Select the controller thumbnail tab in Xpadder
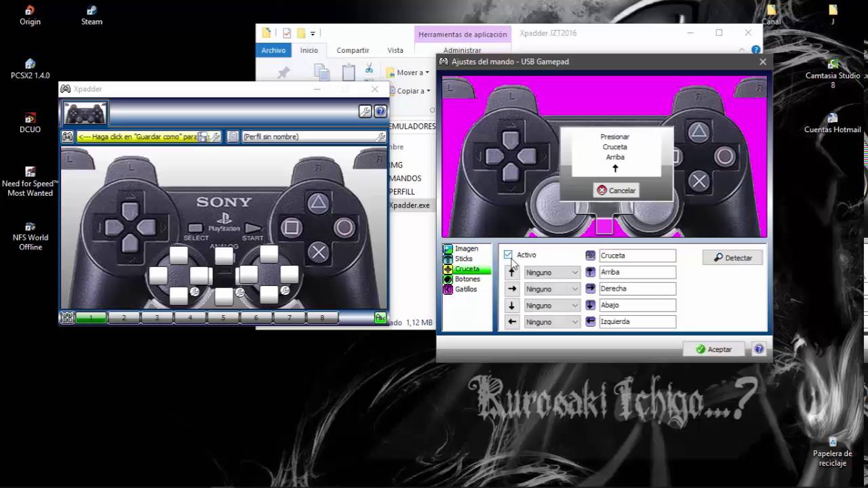Viewport: 868px width, 488px height. [85, 113]
